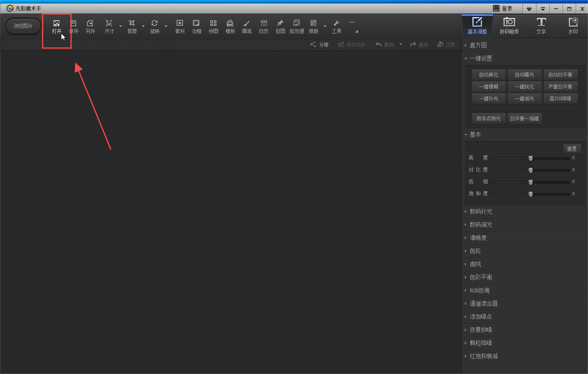The height and width of the screenshot is (374, 588).
Task: Expand the 直方图 (Histogram) panel
Action: coord(478,45)
